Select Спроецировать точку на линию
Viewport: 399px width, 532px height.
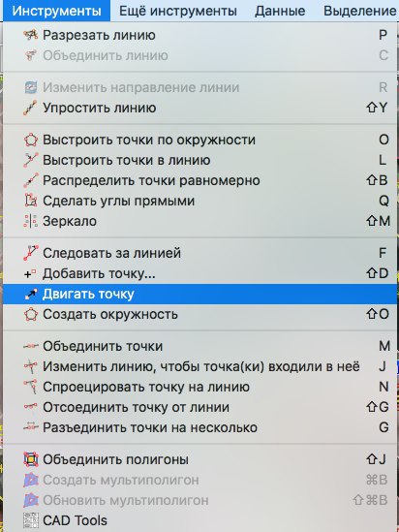pos(200,387)
